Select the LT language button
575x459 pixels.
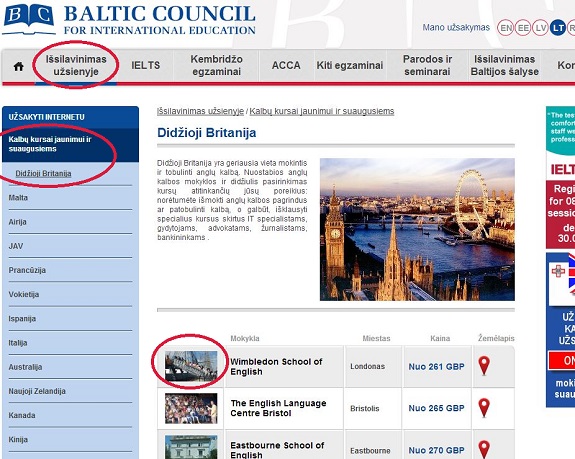pyautogui.click(x=558, y=28)
